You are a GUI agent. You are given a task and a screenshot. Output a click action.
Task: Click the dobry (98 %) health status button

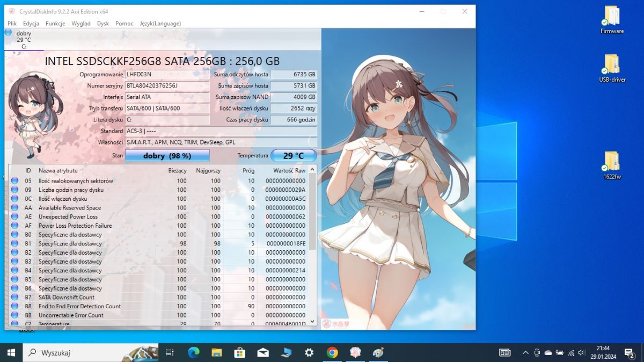click(x=167, y=156)
